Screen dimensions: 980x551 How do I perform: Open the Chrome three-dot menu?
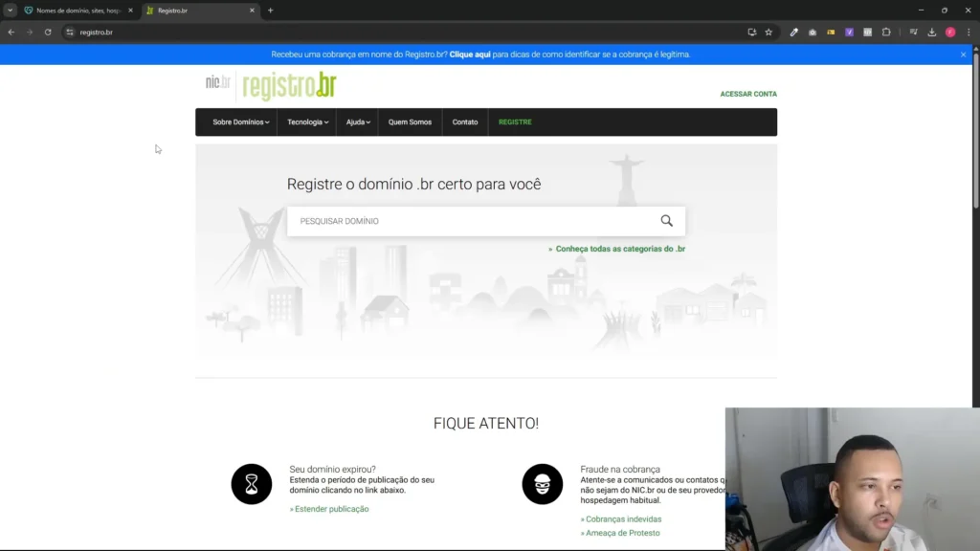coord(969,32)
